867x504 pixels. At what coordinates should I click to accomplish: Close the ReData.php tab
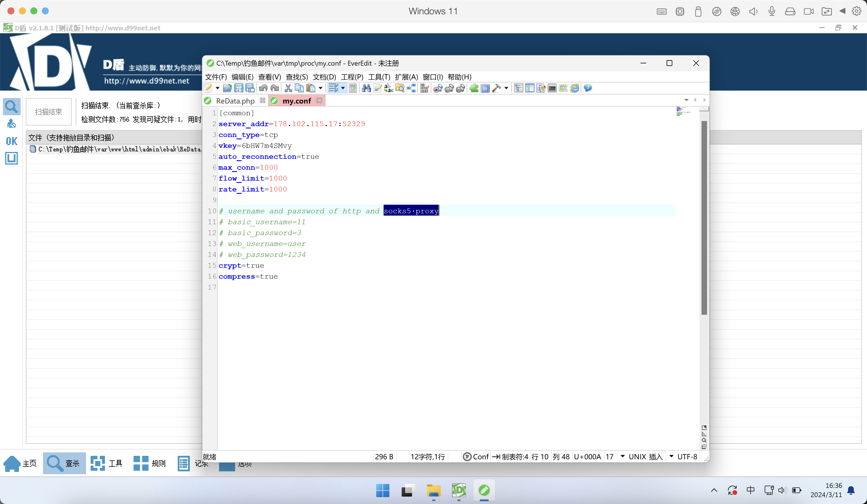tap(263, 100)
